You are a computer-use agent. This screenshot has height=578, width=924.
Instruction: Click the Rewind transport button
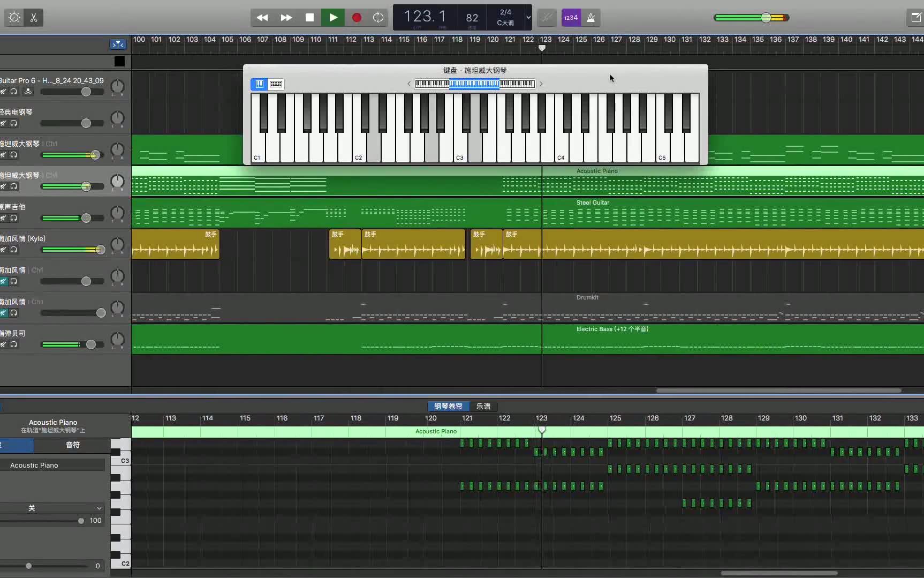262,18
